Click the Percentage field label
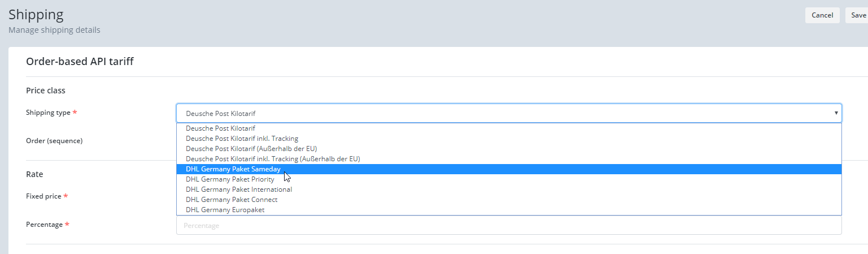This screenshot has height=254, width=868. (45, 225)
